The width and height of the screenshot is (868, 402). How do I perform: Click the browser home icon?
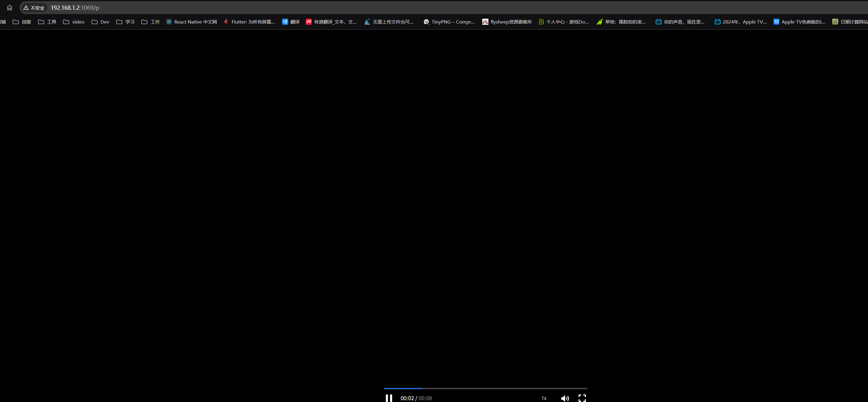9,8
